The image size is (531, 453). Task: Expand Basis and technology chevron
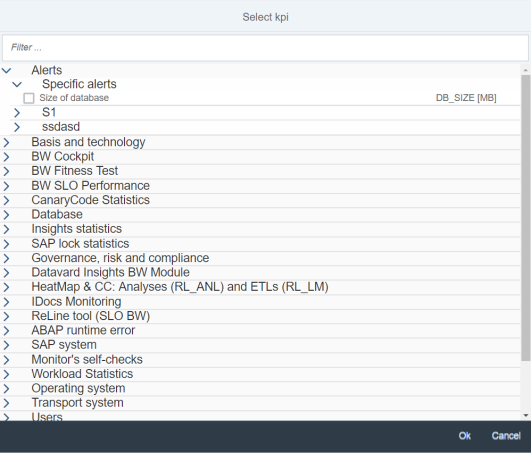[6, 142]
